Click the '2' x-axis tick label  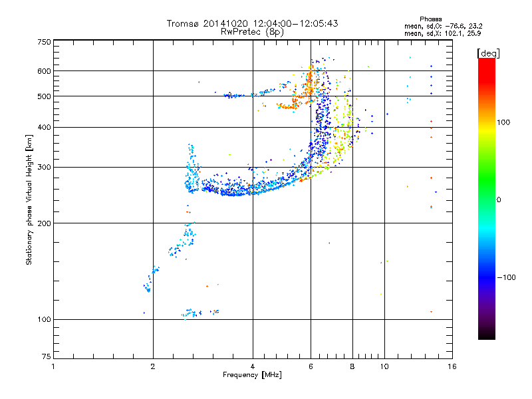(x=153, y=366)
